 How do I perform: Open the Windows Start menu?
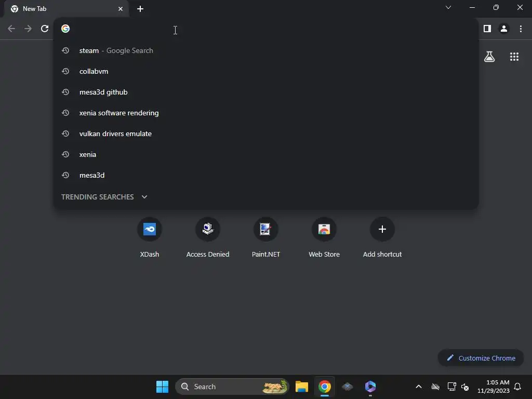[162, 387]
